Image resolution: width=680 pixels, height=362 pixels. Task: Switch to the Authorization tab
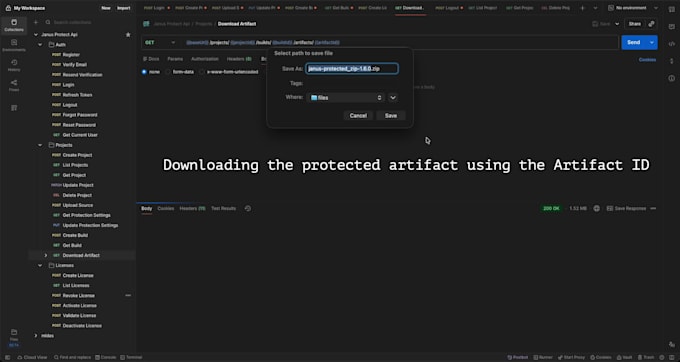[x=205, y=59]
